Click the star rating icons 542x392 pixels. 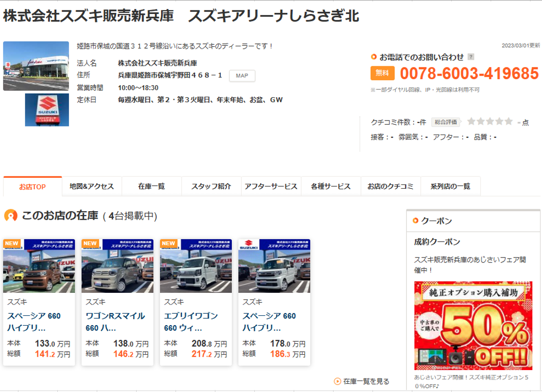point(490,122)
